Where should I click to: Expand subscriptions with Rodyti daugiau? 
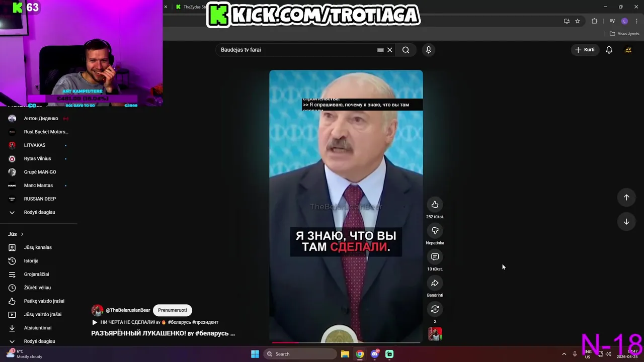pyautogui.click(x=38, y=212)
